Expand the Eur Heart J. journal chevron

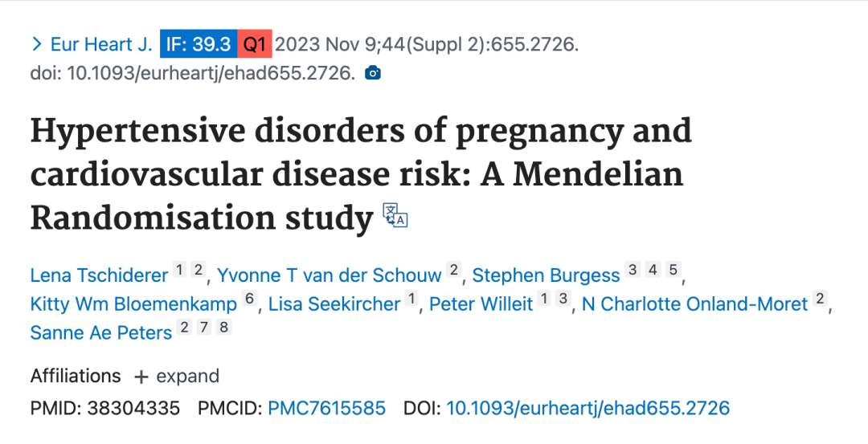click(x=36, y=44)
